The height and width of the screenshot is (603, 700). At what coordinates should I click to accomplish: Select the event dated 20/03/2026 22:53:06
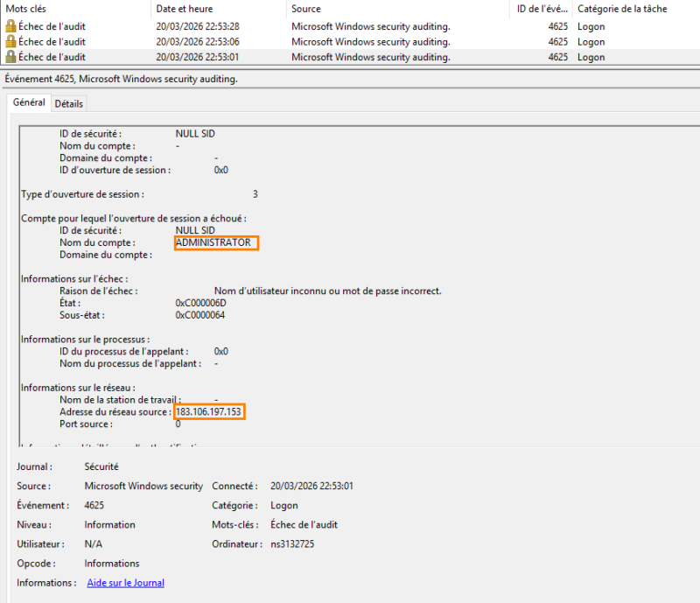(x=198, y=42)
